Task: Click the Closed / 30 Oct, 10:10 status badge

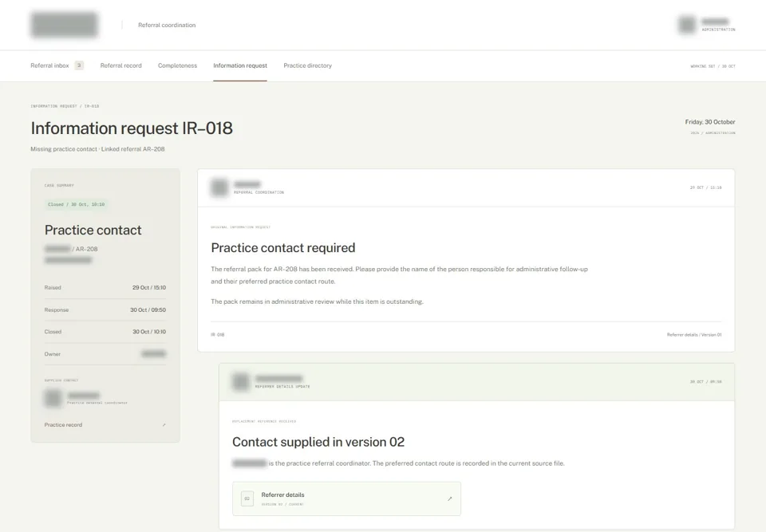Action: 77,204
